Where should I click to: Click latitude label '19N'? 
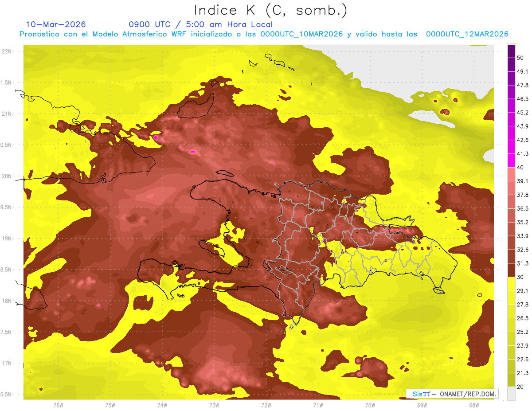coord(8,239)
